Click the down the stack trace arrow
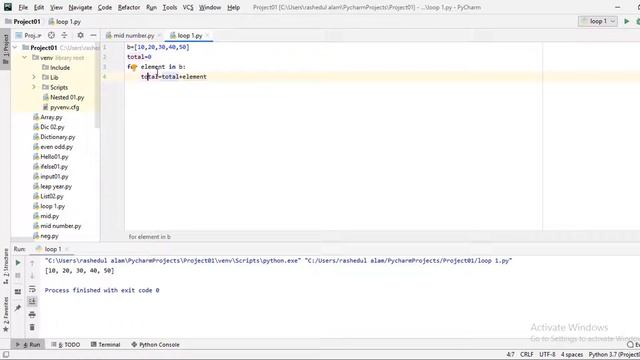 coord(32,276)
